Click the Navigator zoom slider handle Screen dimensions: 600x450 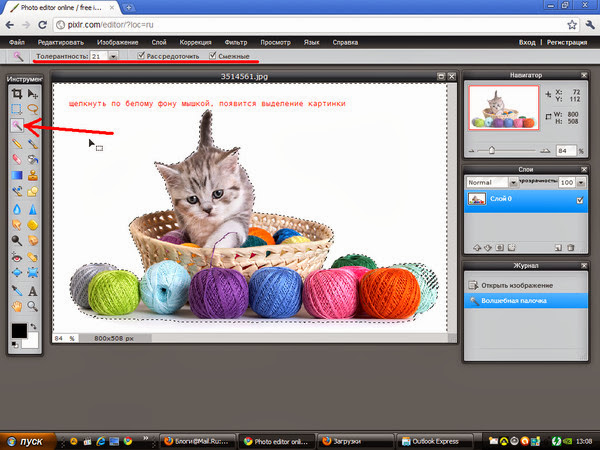click(492, 150)
